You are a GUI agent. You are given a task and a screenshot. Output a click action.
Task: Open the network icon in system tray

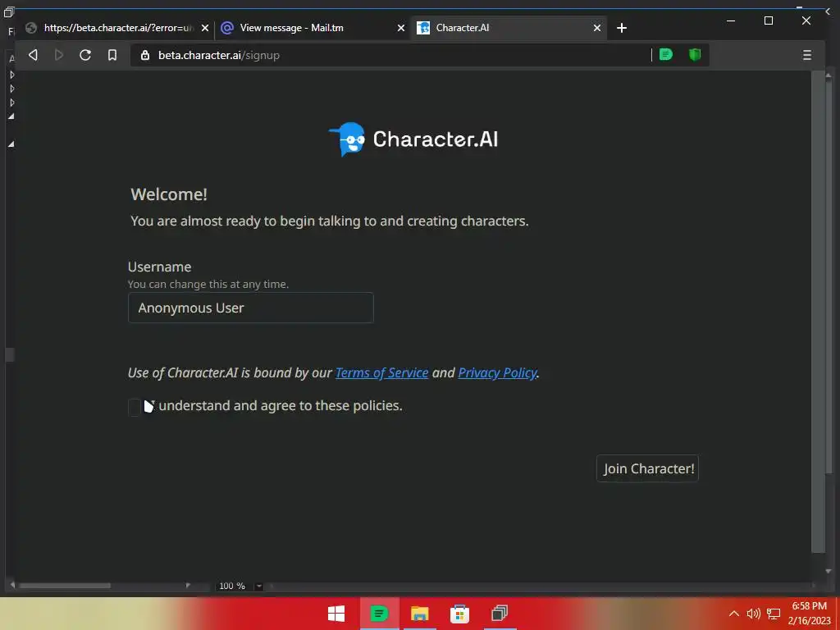(x=773, y=614)
